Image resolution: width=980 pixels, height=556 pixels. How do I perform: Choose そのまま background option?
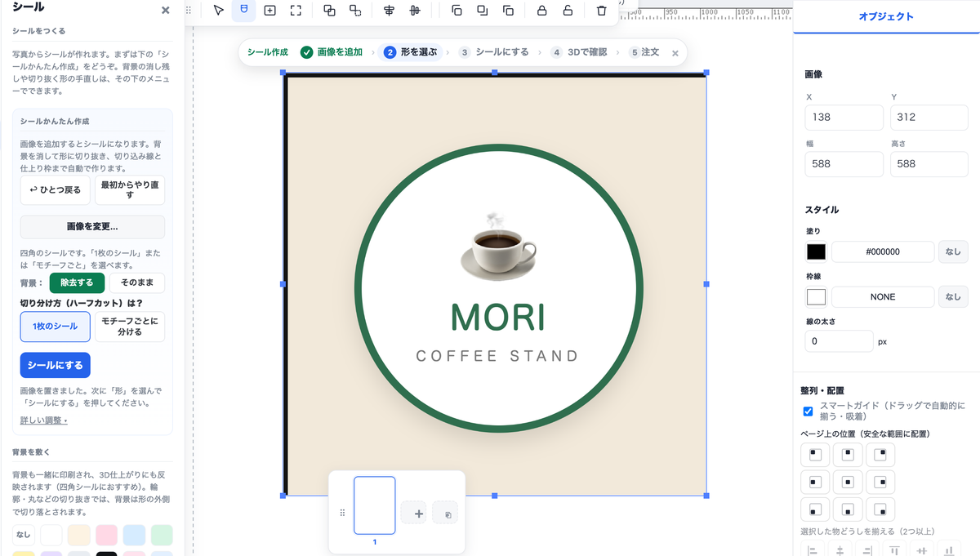click(x=137, y=283)
